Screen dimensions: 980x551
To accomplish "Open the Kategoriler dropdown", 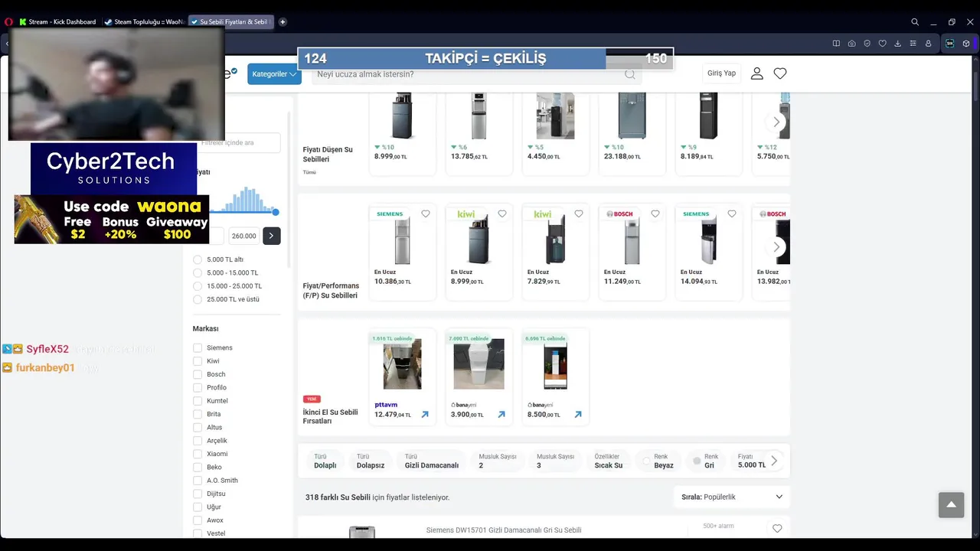I will point(274,74).
